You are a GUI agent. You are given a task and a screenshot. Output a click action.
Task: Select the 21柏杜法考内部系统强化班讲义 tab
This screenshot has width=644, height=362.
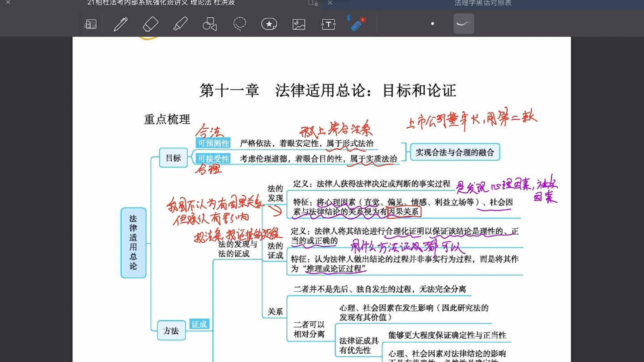(x=161, y=3)
